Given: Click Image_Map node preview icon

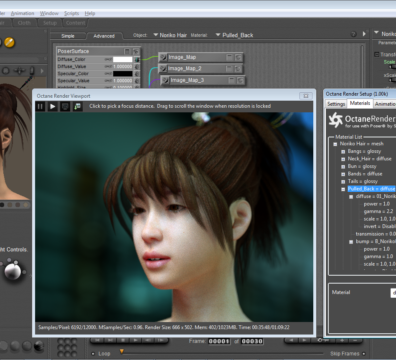Looking at the screenshot, I should 163,57.
